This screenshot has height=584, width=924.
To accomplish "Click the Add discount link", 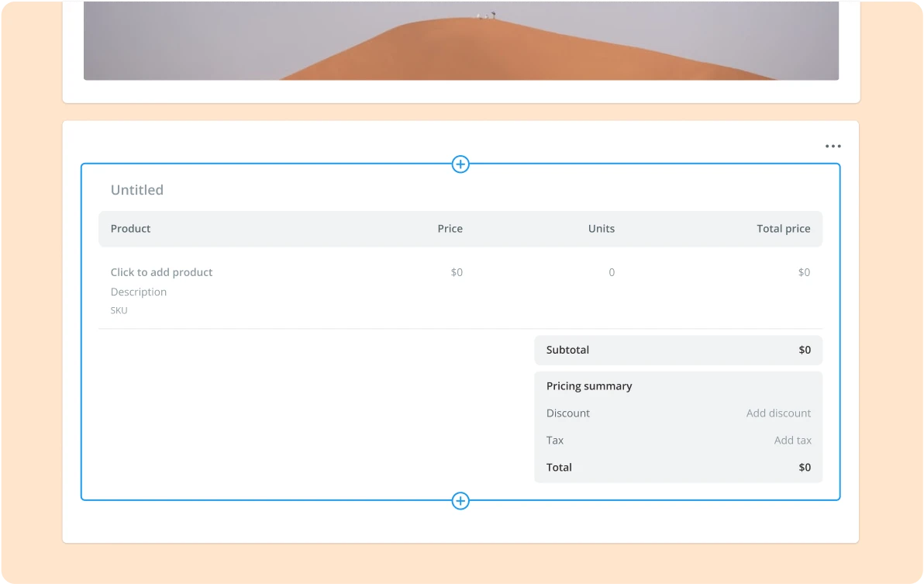I will (778, 413).
